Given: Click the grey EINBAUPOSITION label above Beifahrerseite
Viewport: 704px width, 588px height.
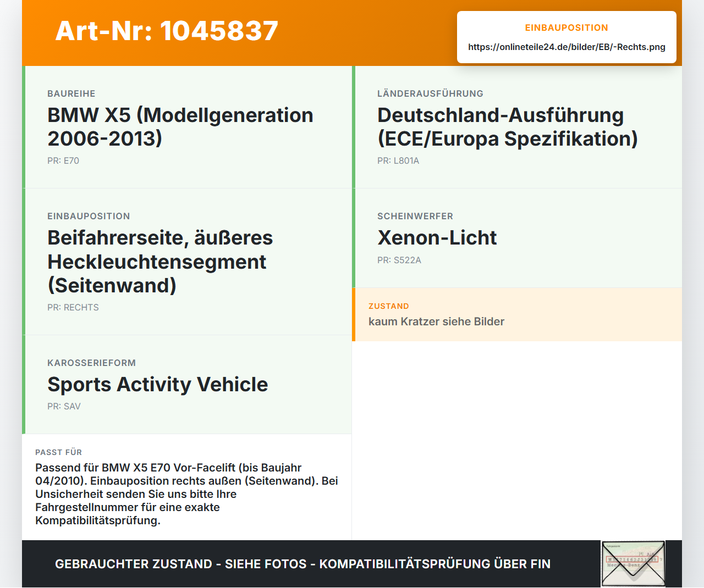Looking at the screenshot, I should (89, 217).
